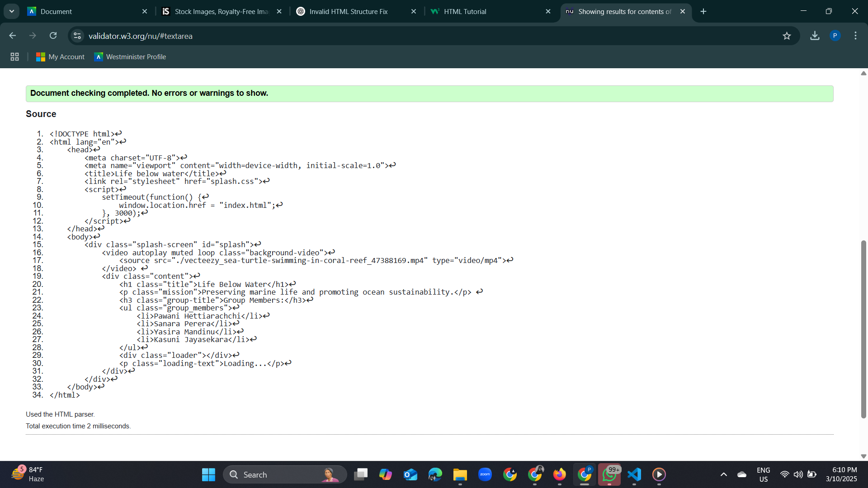Open the Westminister Profile bookmark
The height and width of the screenshot is (488, 868).
[130, 56]
